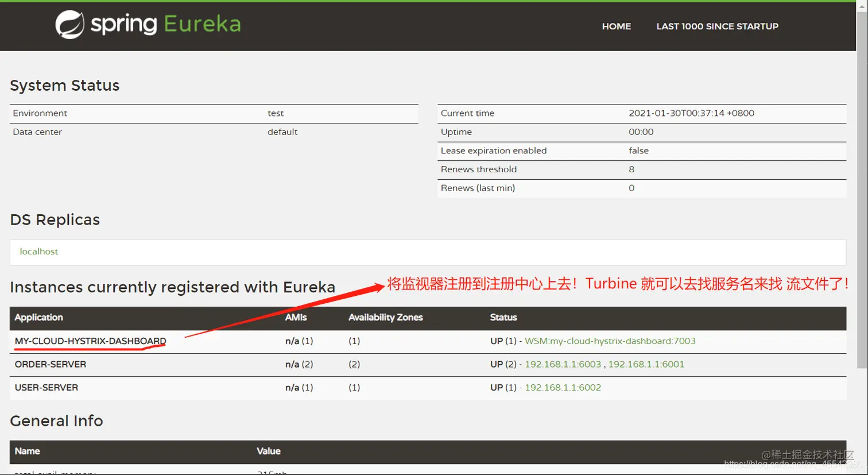Click the Uptime label

pyautogui.click(x=456, y=132)
